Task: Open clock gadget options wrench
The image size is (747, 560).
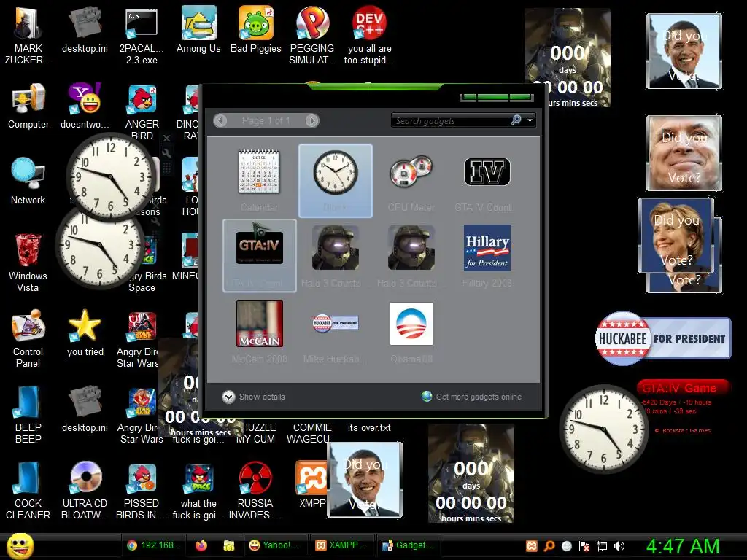Action: click(x=167, y=153)
